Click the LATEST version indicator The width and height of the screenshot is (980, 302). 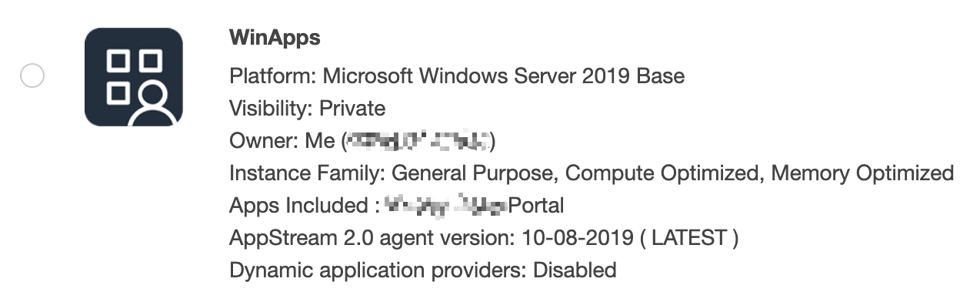(x=688, y=238)
